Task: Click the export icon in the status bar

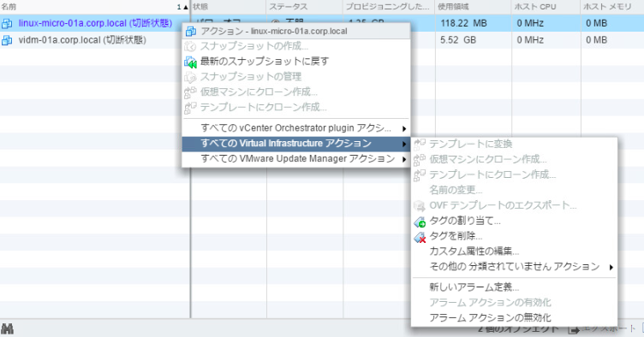Action: pos(574,328)
